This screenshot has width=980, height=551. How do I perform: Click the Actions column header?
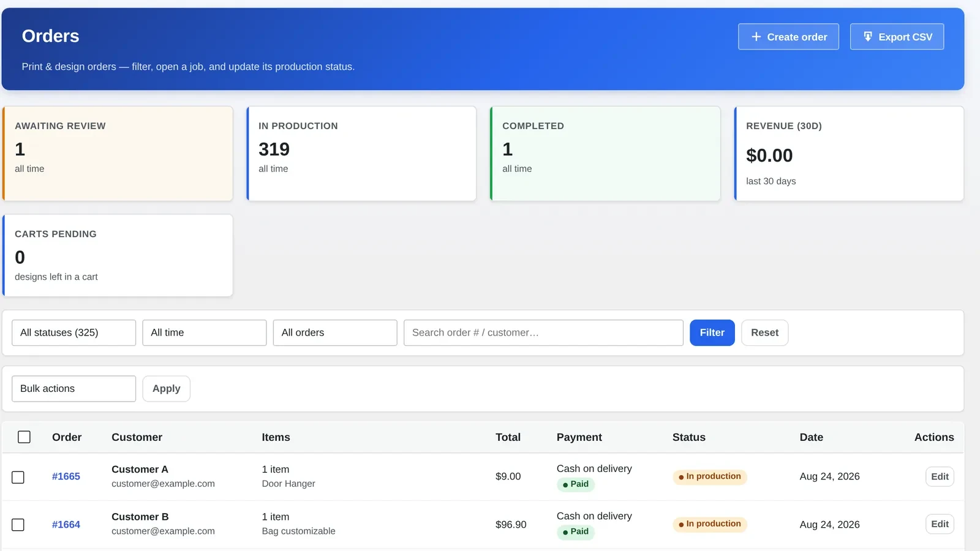click(934, 437)
